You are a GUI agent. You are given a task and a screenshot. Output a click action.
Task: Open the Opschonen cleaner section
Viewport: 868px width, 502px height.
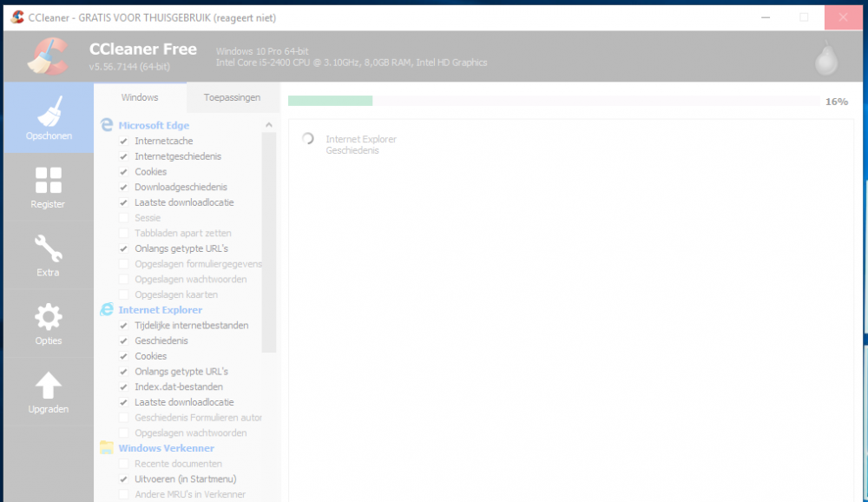pyautogui.click(x=48, y=118)
